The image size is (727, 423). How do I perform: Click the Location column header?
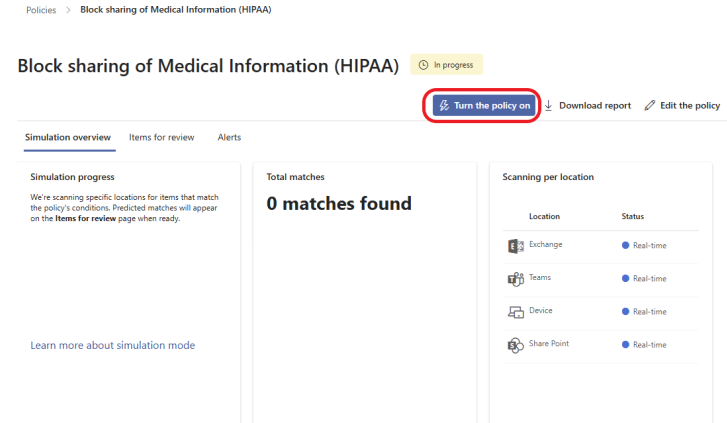(x=544, y=216)
